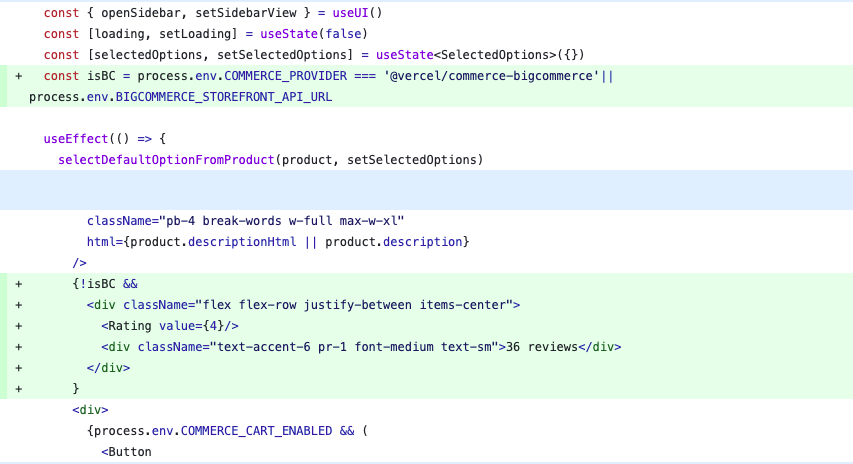
Task: Click the plus marker beside '36 reviews' line
Action: tap(18, 347)
